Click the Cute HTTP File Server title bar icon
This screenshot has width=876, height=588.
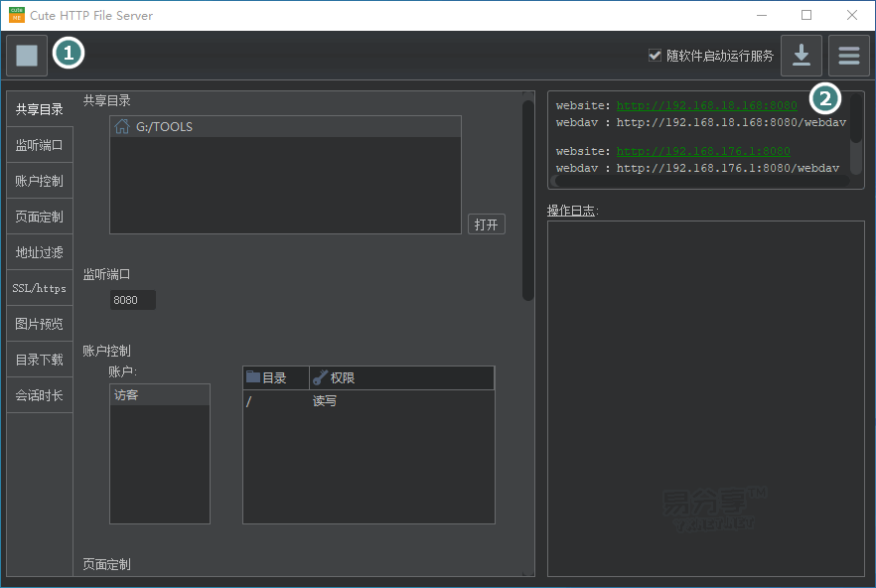(x=16, y=15)
